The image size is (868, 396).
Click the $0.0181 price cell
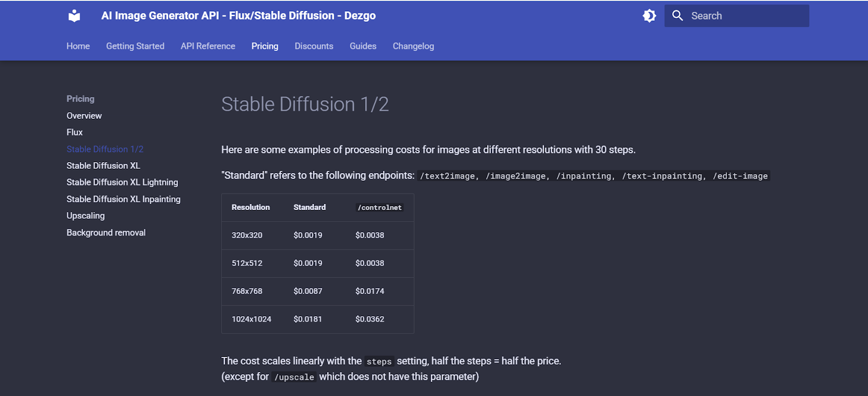point(308,319)
